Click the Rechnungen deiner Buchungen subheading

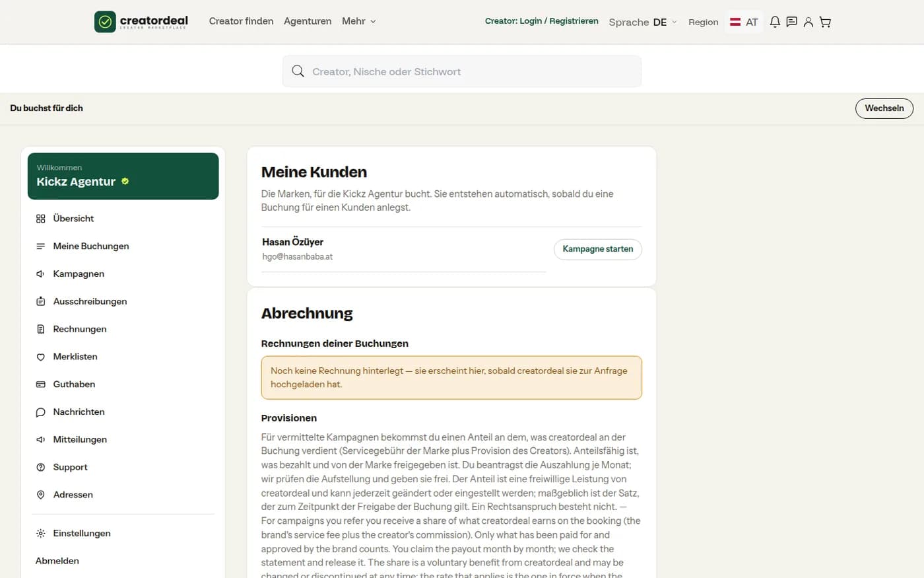pos(335,343)
